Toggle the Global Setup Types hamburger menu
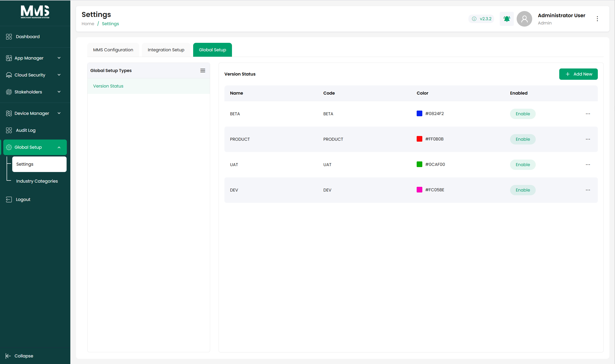This screenshot has height=364, width=615. point(203,71)
